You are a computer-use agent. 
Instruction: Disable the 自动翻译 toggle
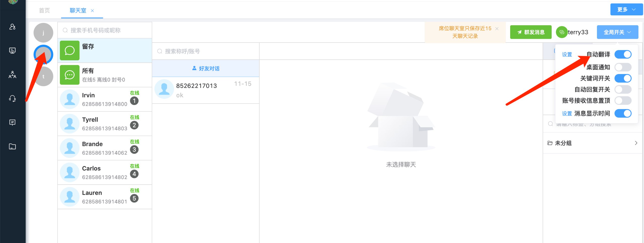pos(623,54)
